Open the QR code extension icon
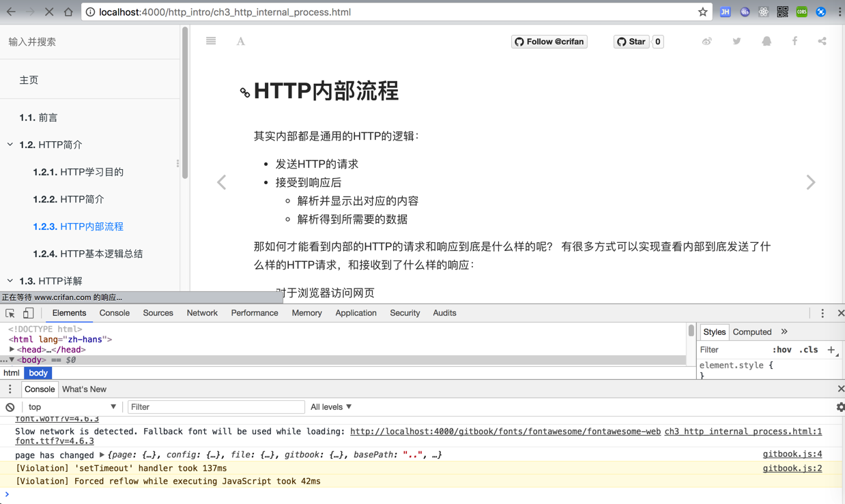 [x=783, y=12]
